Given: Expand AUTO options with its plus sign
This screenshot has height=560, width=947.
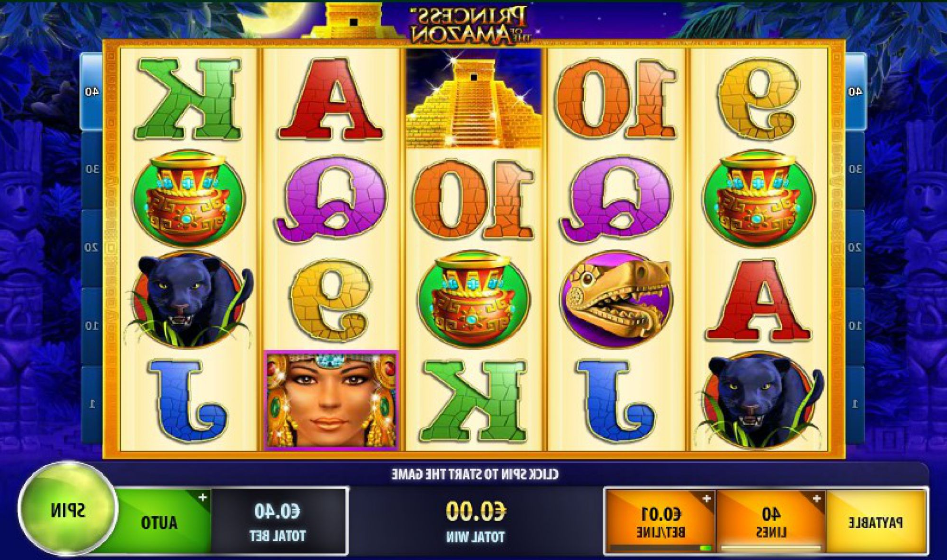Looking at the screenshot, I should (203, 498).
